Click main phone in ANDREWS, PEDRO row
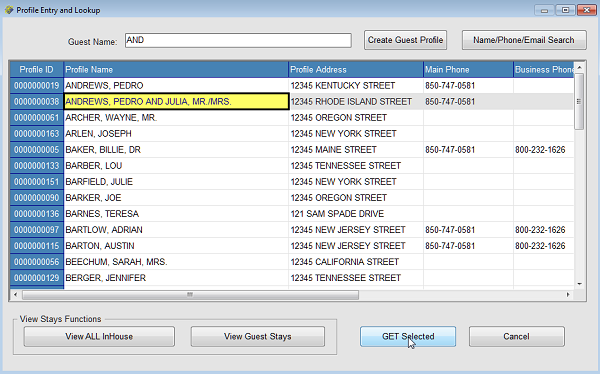This screenshot has height=374, width=600. [468, 85]
